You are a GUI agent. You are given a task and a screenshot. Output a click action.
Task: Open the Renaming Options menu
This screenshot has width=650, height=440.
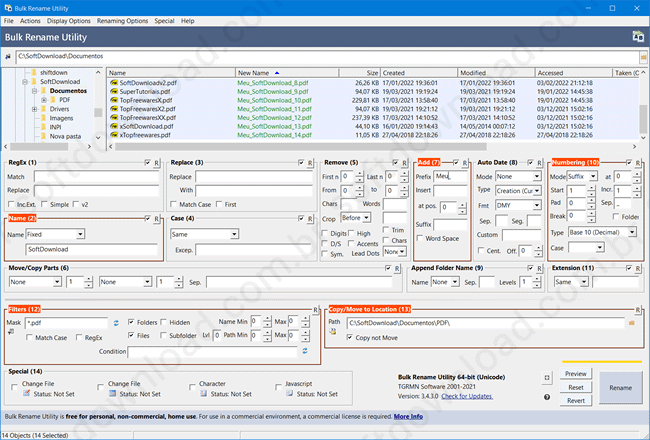pos(122,21)
